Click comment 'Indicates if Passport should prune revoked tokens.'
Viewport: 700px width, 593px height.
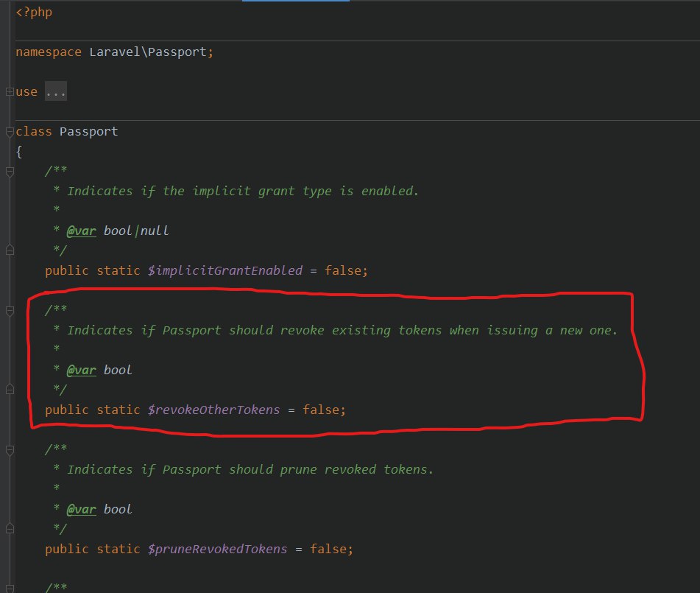250,470
